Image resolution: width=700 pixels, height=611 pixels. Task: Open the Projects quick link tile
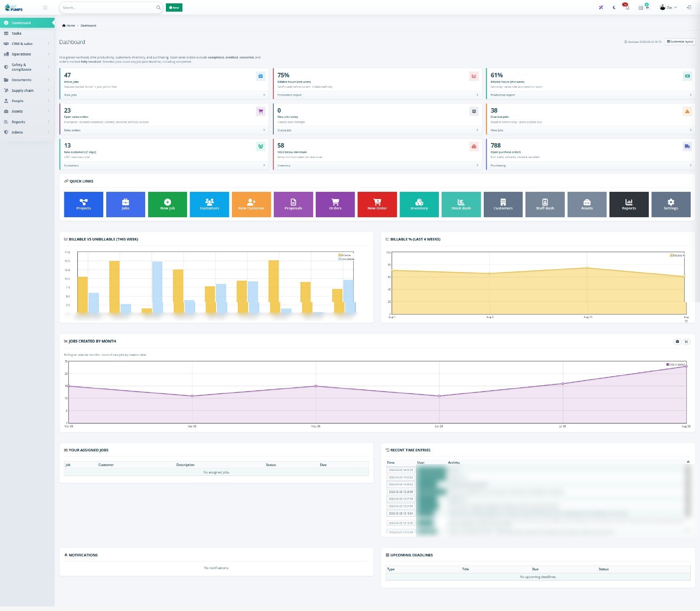tap(83, 205)
